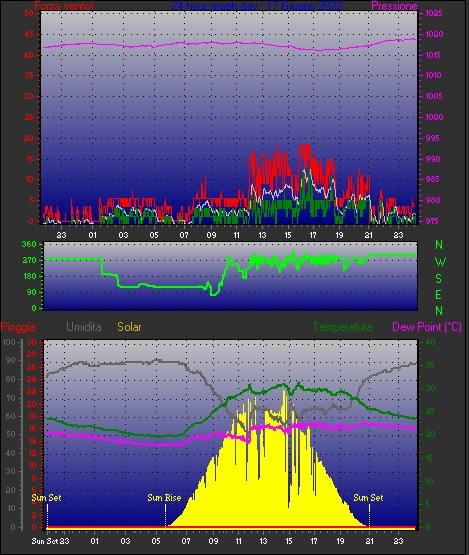Click the Sun Rise marker in bottom chart
The image size is (469, 555).
click(x=164, y=498)
